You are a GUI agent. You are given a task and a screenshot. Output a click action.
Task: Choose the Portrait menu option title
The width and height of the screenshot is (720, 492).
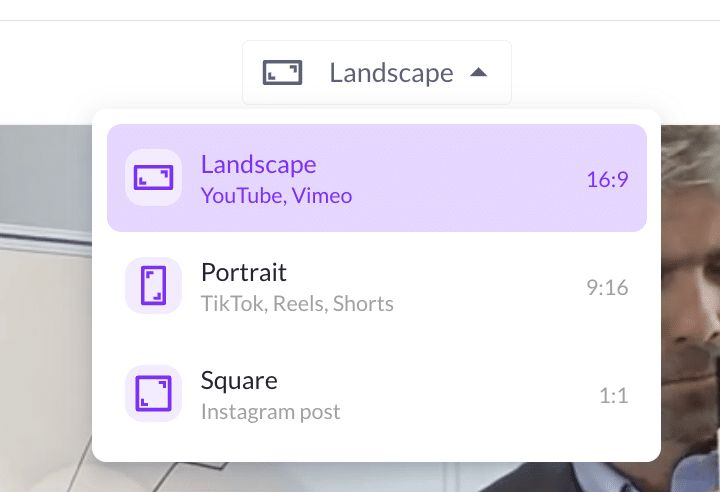point(244,272)
